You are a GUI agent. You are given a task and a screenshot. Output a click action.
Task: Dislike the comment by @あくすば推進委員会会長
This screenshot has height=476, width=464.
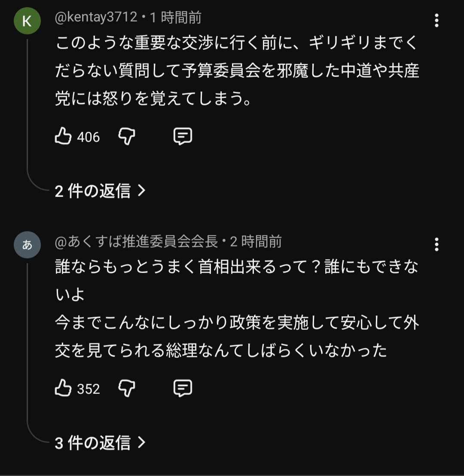(127, 389)
